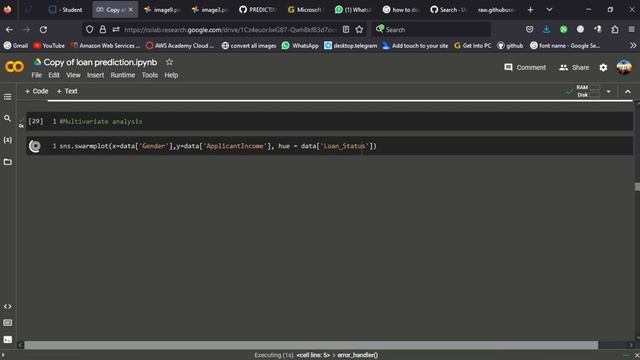Click the #Multivariate analysis code cell
640x360 pixels.
(x=329, y=122)
